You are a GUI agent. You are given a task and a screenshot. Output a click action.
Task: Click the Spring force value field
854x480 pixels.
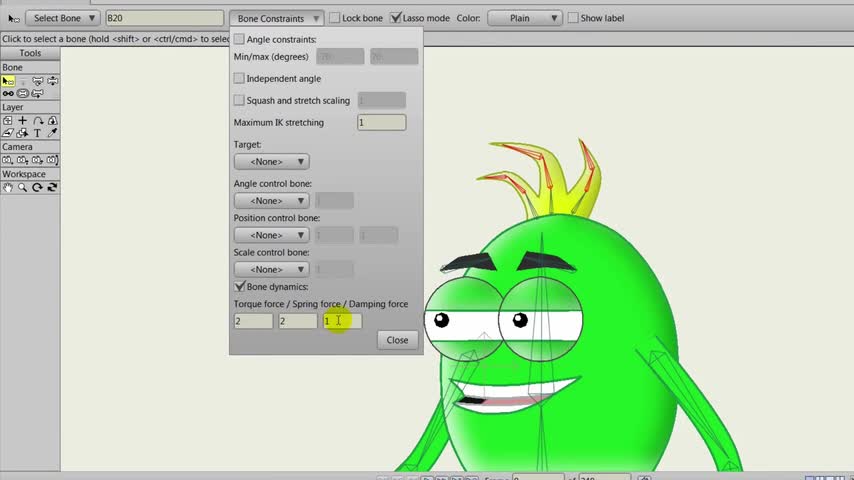(298, 321)
